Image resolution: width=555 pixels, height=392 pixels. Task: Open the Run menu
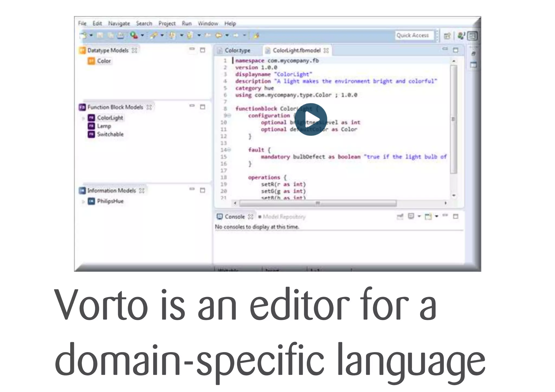pos(187,24)
